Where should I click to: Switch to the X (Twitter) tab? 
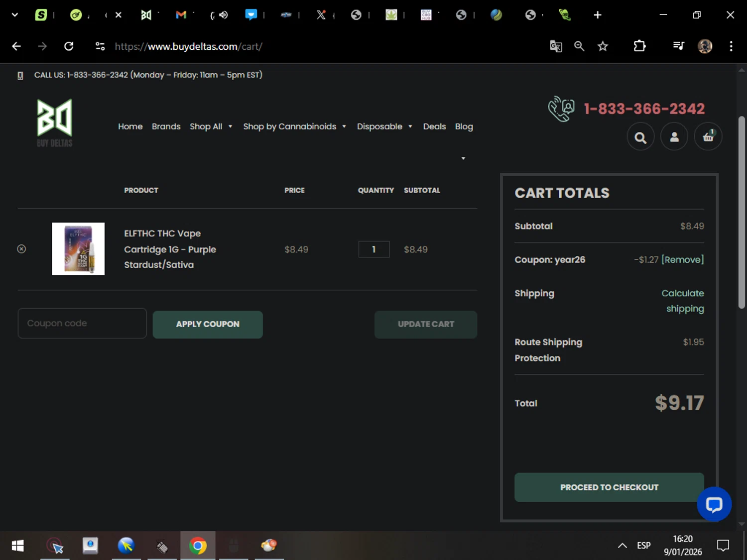click(321, 15)
